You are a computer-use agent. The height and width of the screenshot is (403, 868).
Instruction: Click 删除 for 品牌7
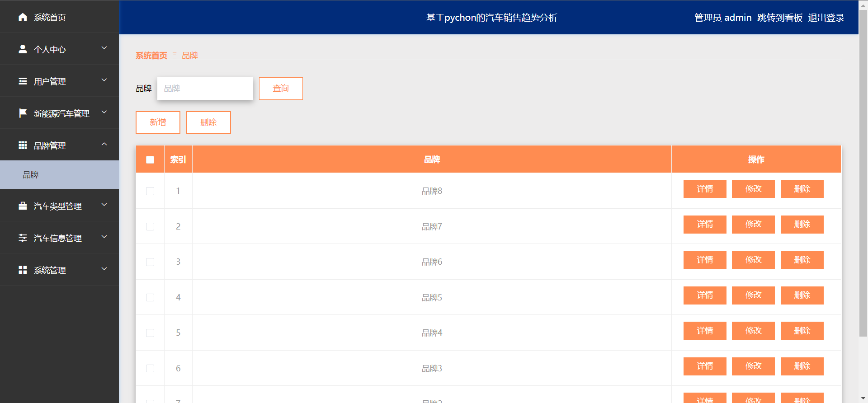[x=802, y=225]
